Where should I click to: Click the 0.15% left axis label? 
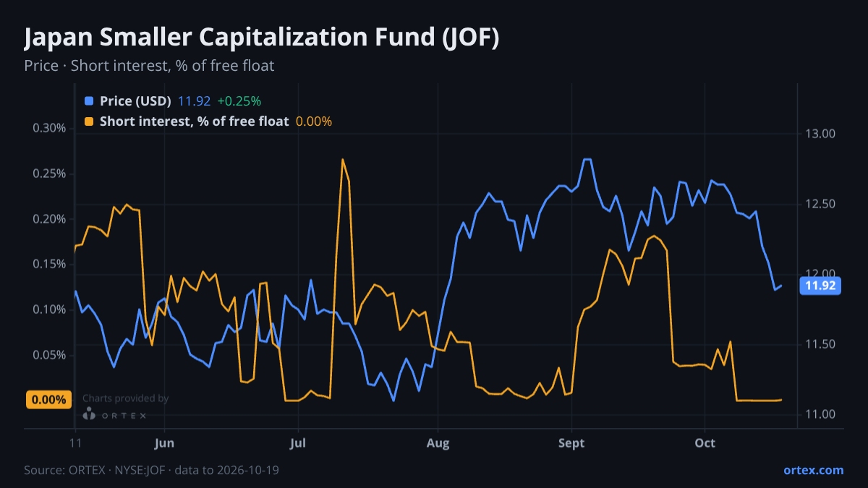(x=49, y=264)
